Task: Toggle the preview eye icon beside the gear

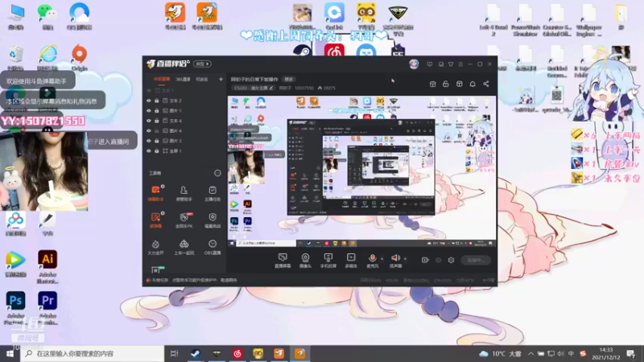Action: tap(438, 260)
